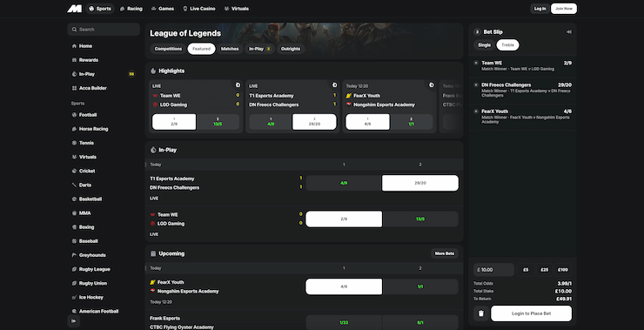
Task: Click the Join Now button
Action: [564, 9]
